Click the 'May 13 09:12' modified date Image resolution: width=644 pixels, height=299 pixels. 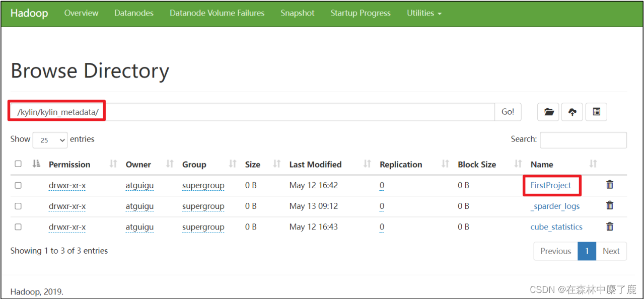point(314,206)
